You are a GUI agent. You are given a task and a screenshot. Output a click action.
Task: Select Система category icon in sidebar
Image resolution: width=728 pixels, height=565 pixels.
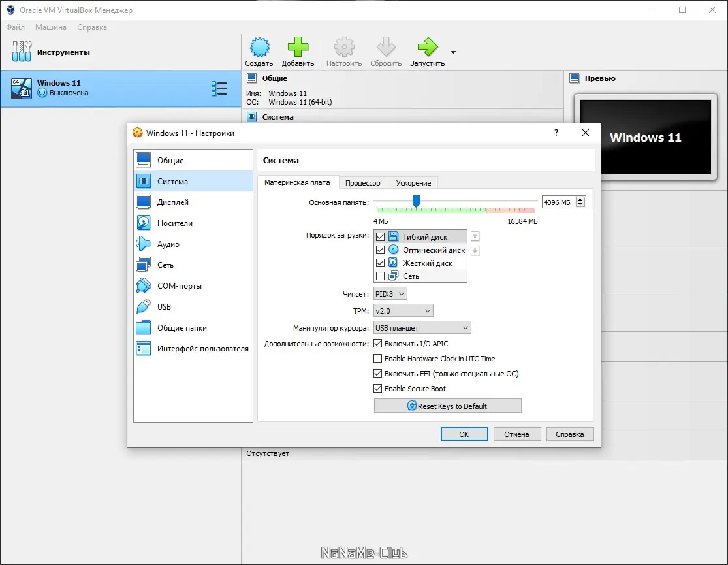144,181
